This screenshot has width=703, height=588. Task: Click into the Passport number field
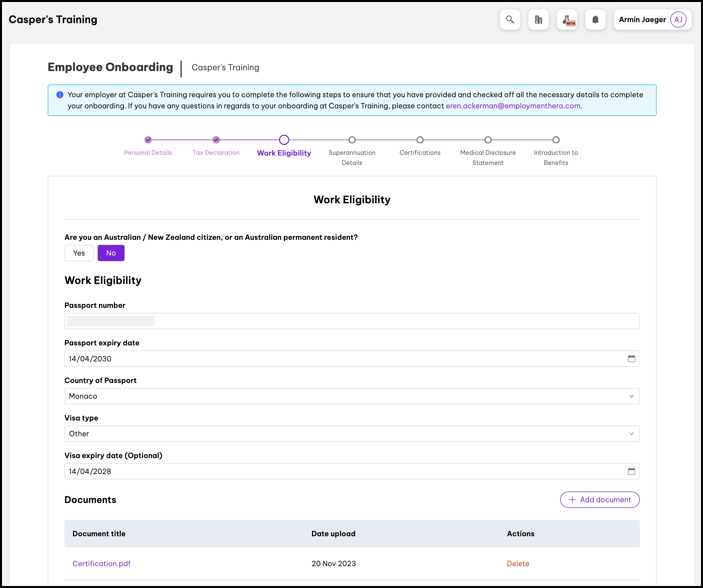pos(352,321)
